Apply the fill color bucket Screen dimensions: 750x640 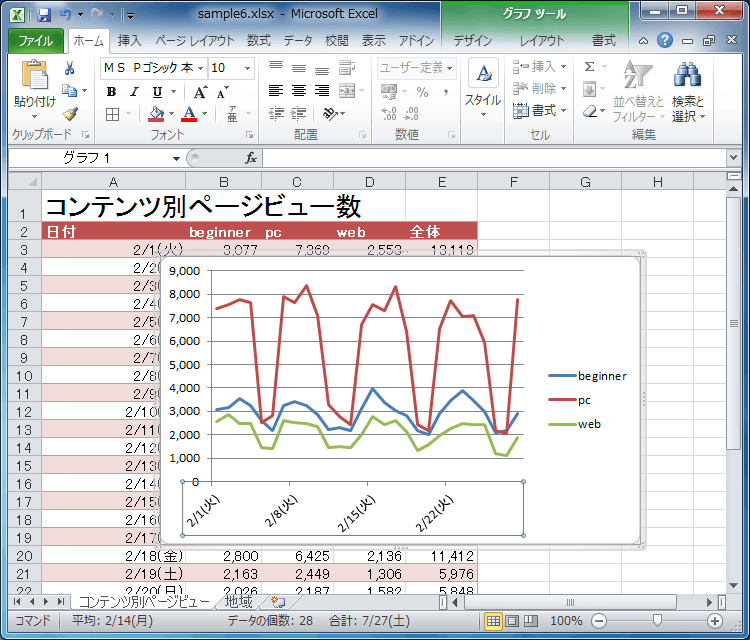click(x=156, y=114)
